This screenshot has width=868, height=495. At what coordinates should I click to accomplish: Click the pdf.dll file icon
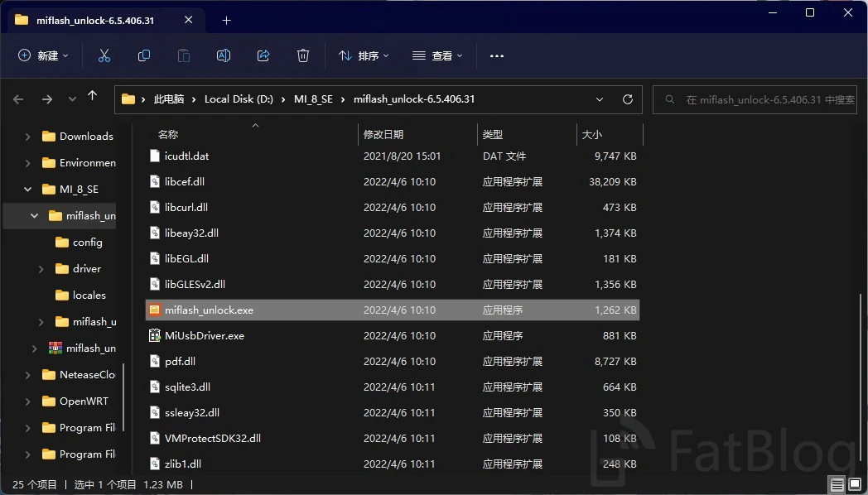point(155,361)
